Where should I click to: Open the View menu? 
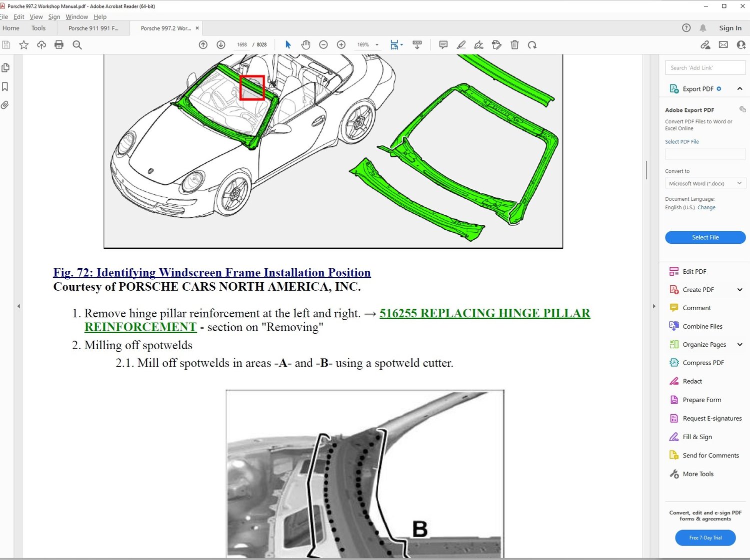[x=36, y=17]
